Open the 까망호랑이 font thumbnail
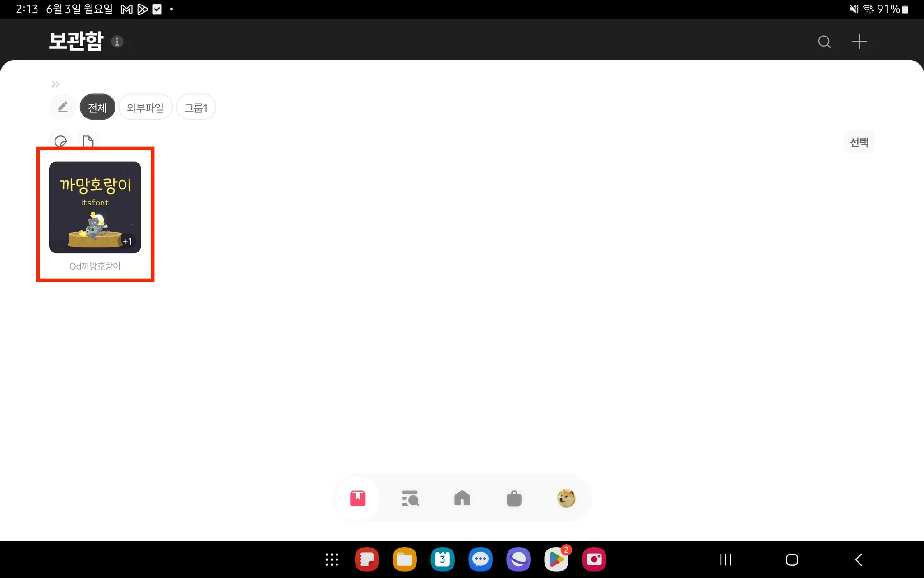Image resolution: width=924 pixels, height=578 pixels. [x=95, y=207]
